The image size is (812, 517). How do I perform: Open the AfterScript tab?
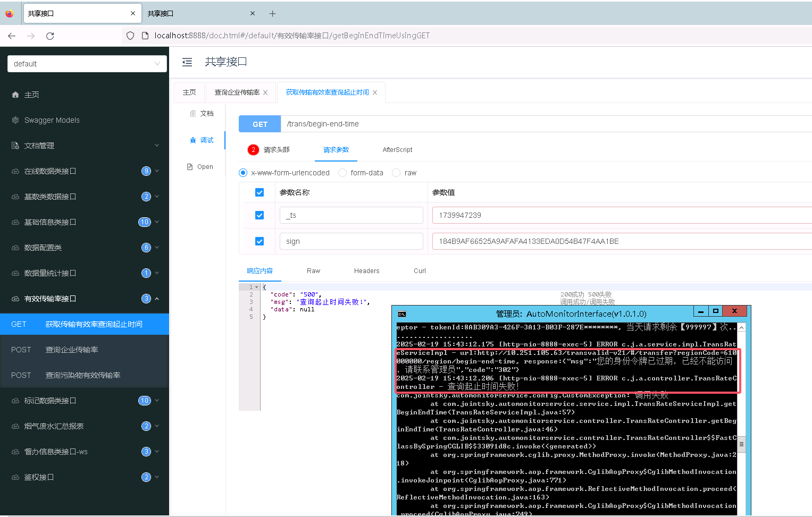(397, 150)
